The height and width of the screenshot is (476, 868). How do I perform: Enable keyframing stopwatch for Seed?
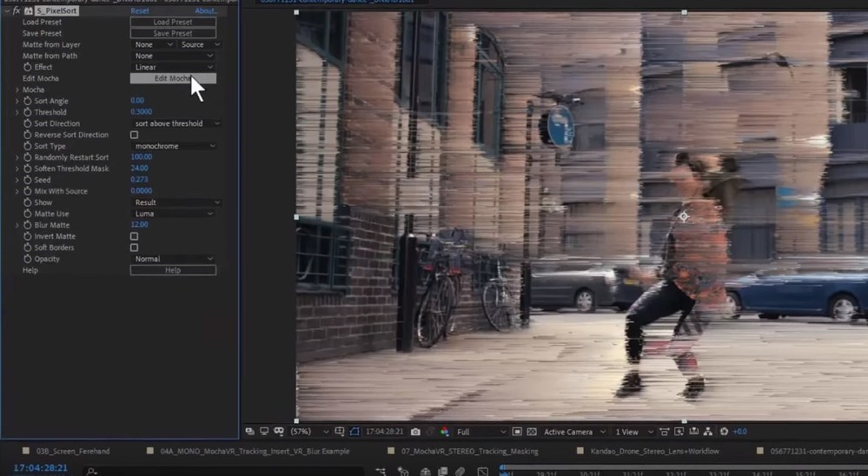tap(27, 180)
